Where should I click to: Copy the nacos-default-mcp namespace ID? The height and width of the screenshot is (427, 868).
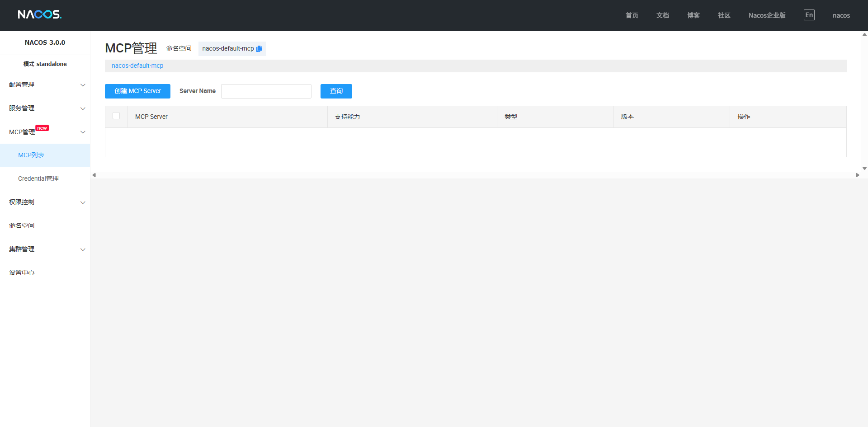tap(259, 49)
